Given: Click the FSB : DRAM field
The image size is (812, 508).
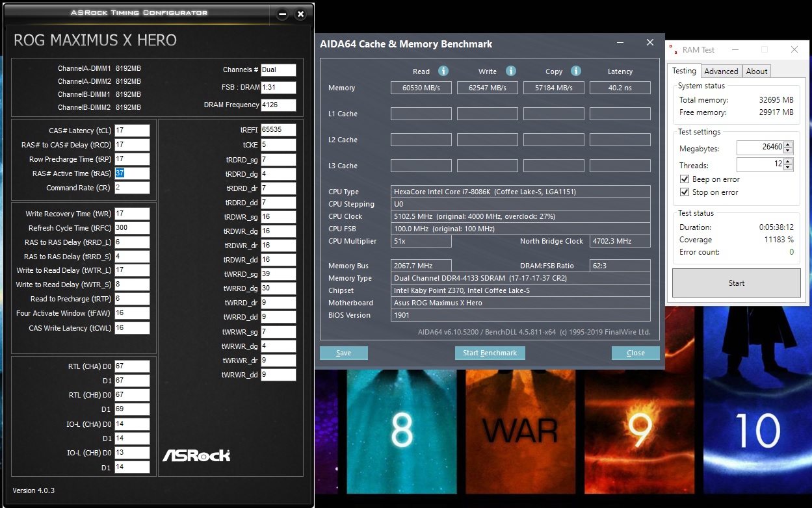Looking at the screenshot, I should pos(278,87).
